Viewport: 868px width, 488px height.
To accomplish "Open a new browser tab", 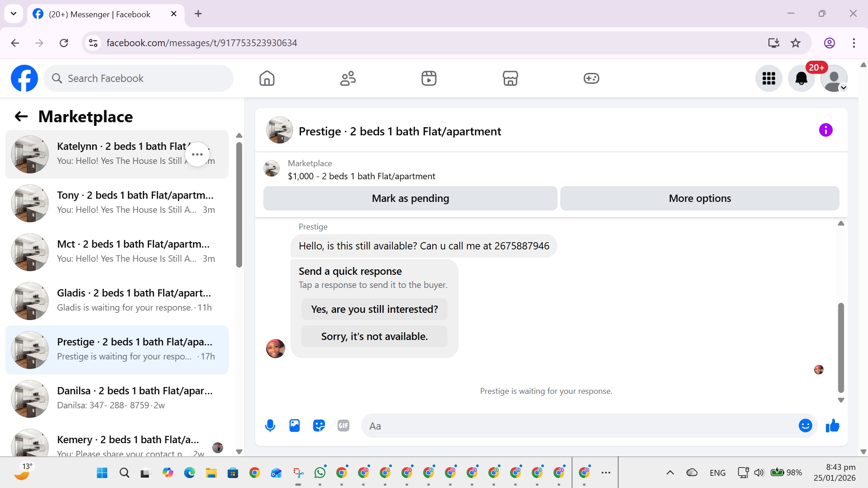I will (x=198, y=14).
